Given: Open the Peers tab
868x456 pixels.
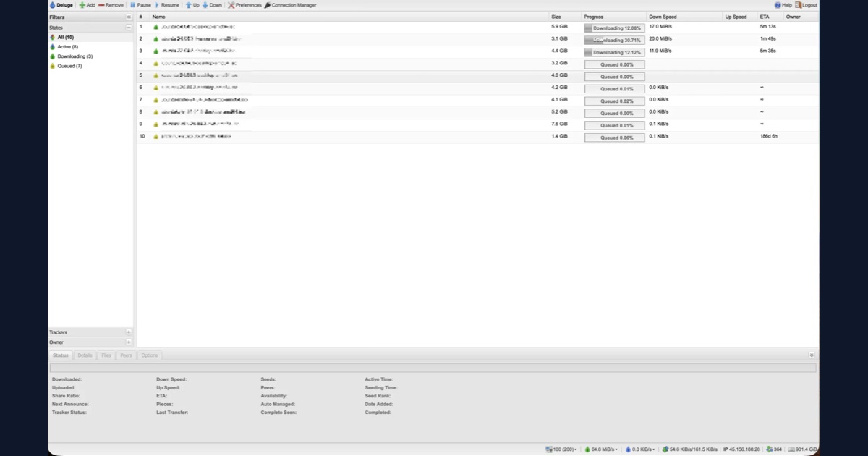Looking at the screenshot, I should pyautogui.click(x=126, y=355).
